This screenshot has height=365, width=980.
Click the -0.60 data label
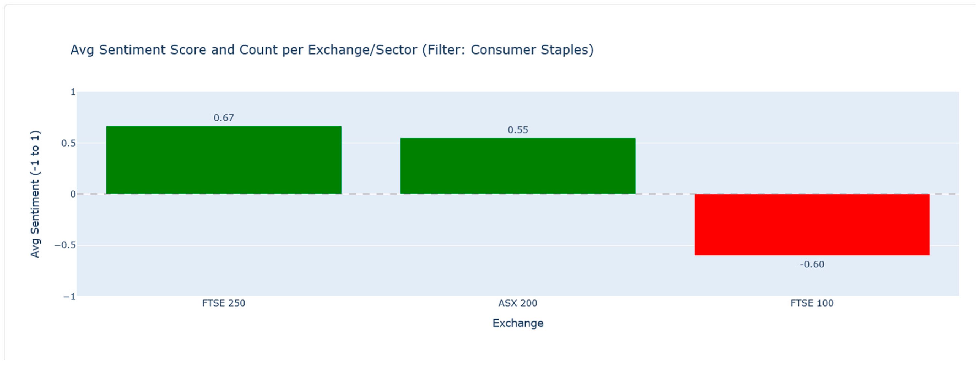[812, 264]
